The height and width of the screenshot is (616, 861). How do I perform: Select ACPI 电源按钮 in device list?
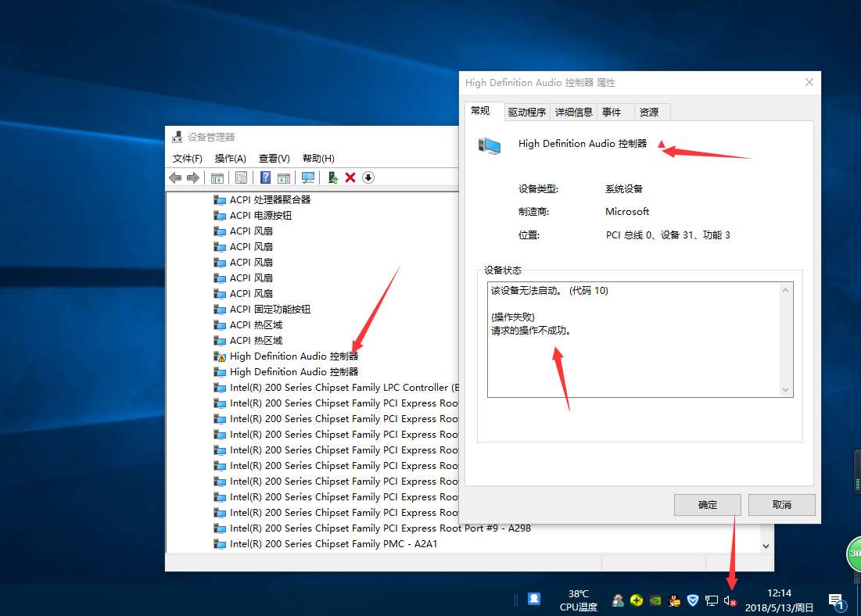pyautogui.click(x=260, y=215)
